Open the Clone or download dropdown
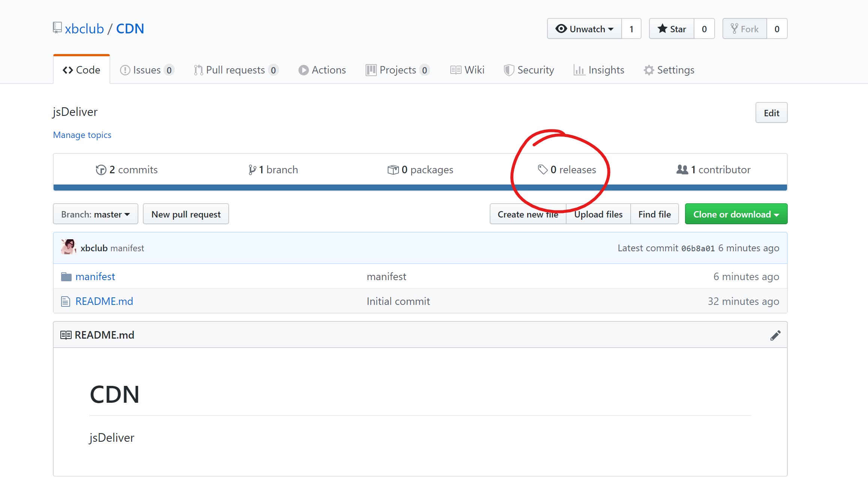Viewport: 868px width, 489px height. (x=736, y=214)
